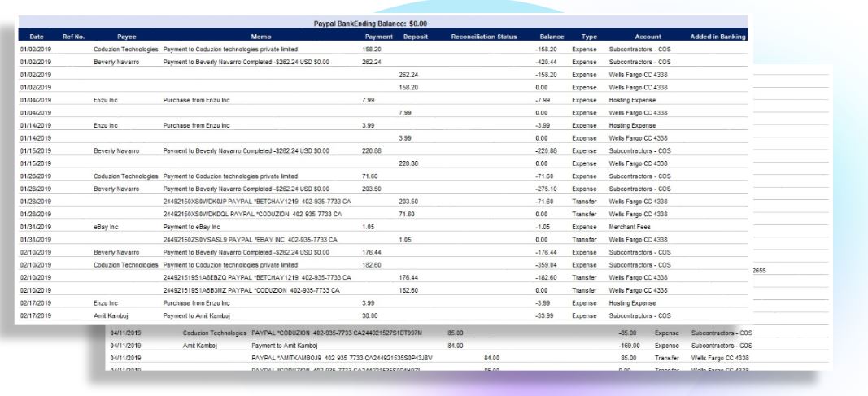The height and width of the screenshot is (396, 868).
Task: Select the Memo column header
Action: [261, 37]
